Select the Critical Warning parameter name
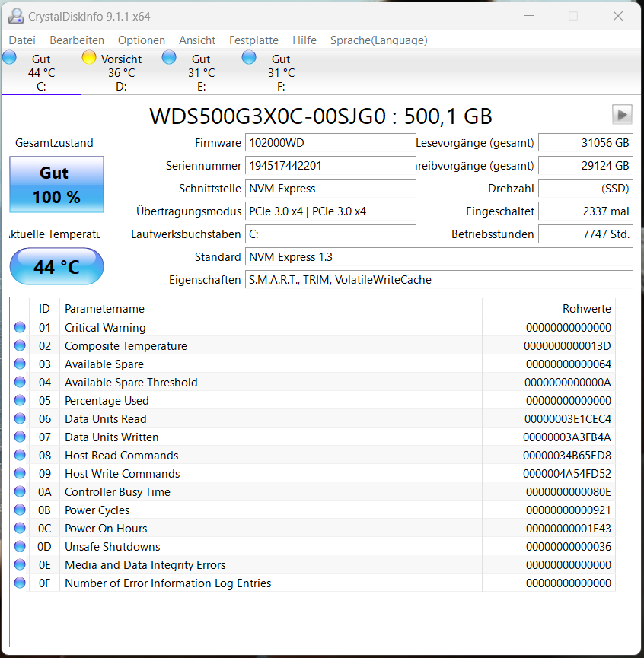644x658 pixels. 105,328
